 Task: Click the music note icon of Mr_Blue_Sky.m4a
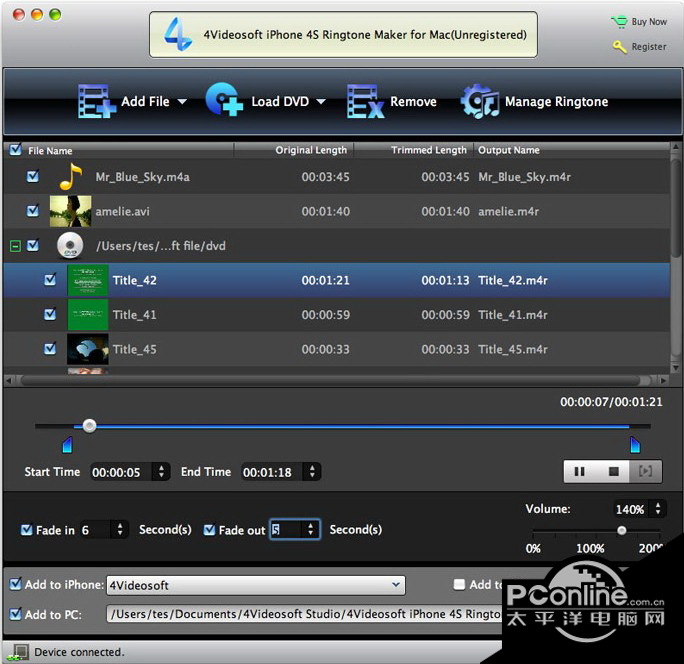point(70,176)
